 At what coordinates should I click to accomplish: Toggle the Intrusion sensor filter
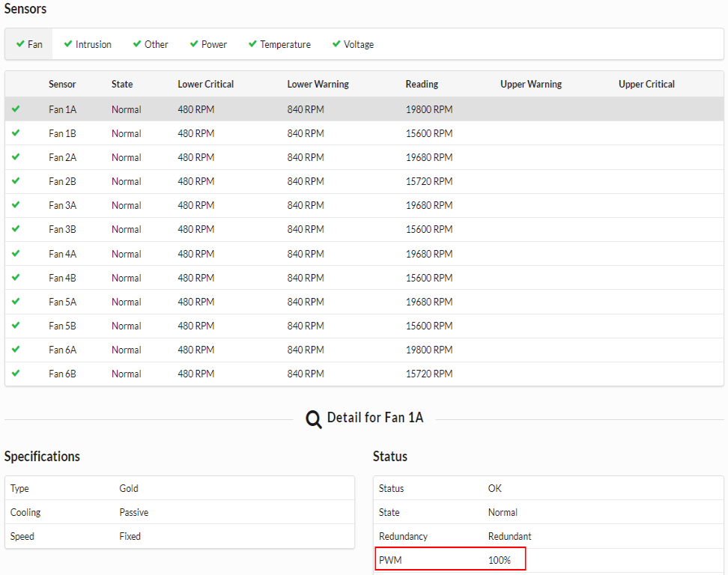point(87,44)
